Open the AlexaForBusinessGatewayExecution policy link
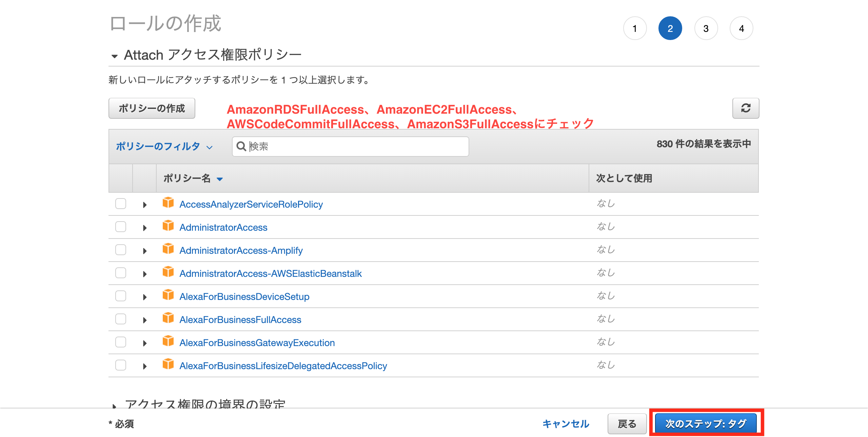The width and height of the screenshot is (868, 437). [257, 343]
